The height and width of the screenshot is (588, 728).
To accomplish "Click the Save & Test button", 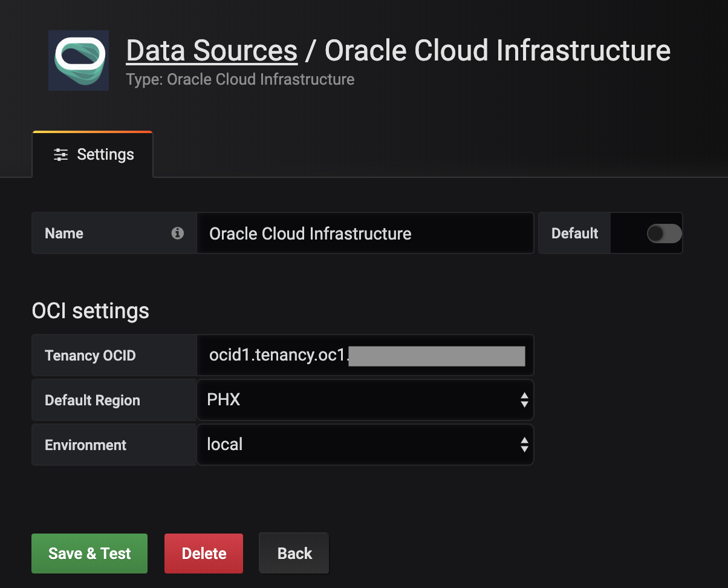I will pos(89,553).
